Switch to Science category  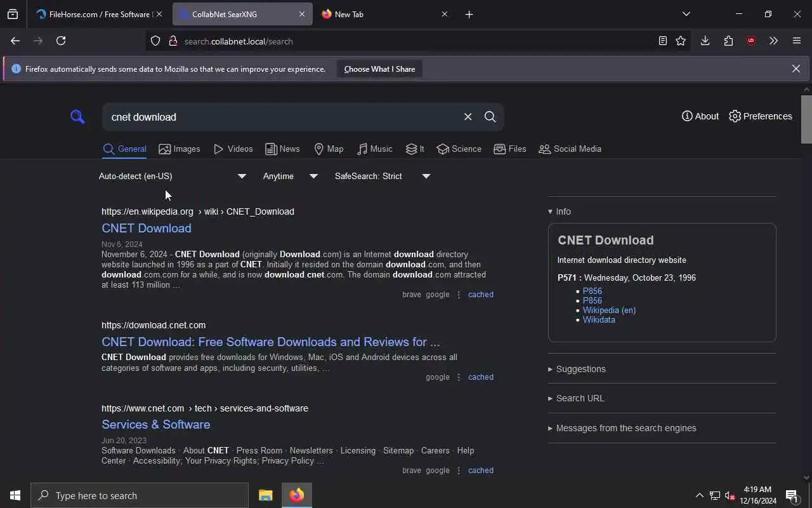[459, 149]
